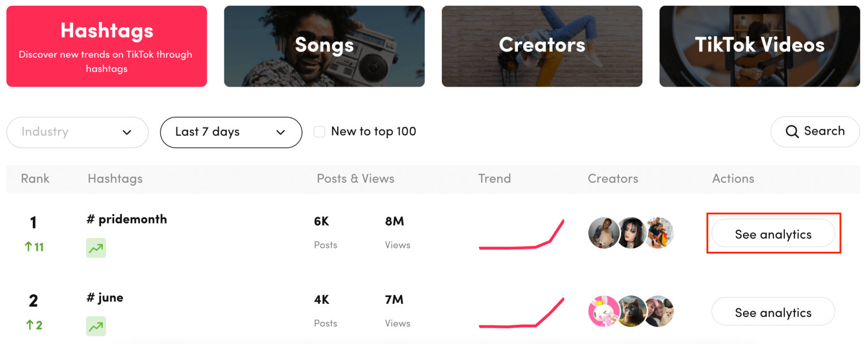Viewport: 868px width, 344px height.
Task: Enable the New to top 100 checkbox
Action: [319, 131]
